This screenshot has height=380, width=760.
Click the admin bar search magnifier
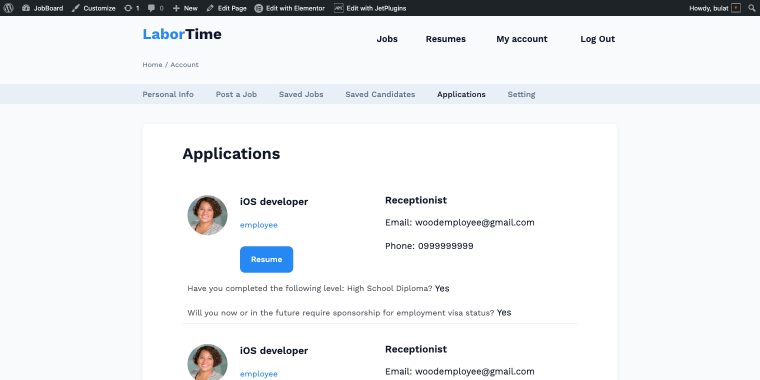tap(752, 8)
